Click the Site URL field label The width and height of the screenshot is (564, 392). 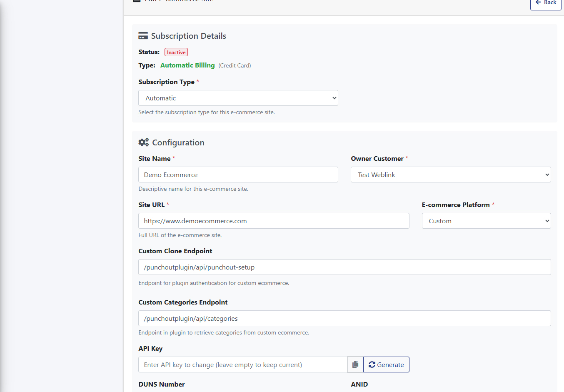[151, 205]
